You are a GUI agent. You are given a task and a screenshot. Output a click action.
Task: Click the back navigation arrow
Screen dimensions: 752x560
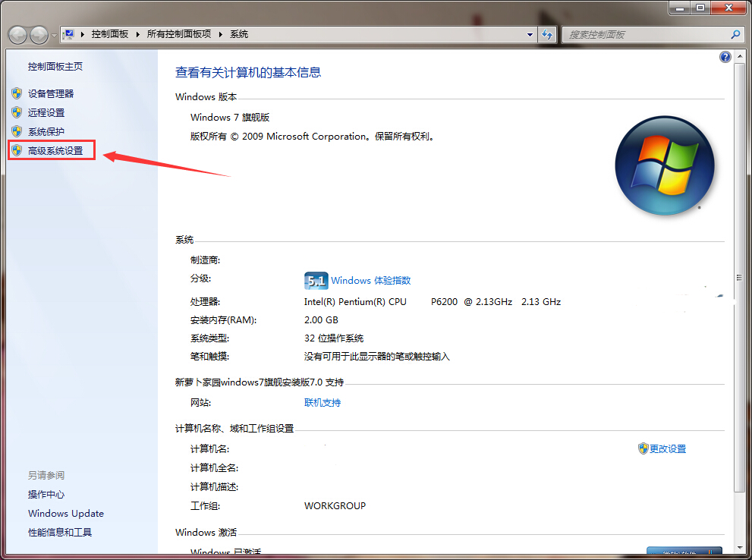(17, 34)
